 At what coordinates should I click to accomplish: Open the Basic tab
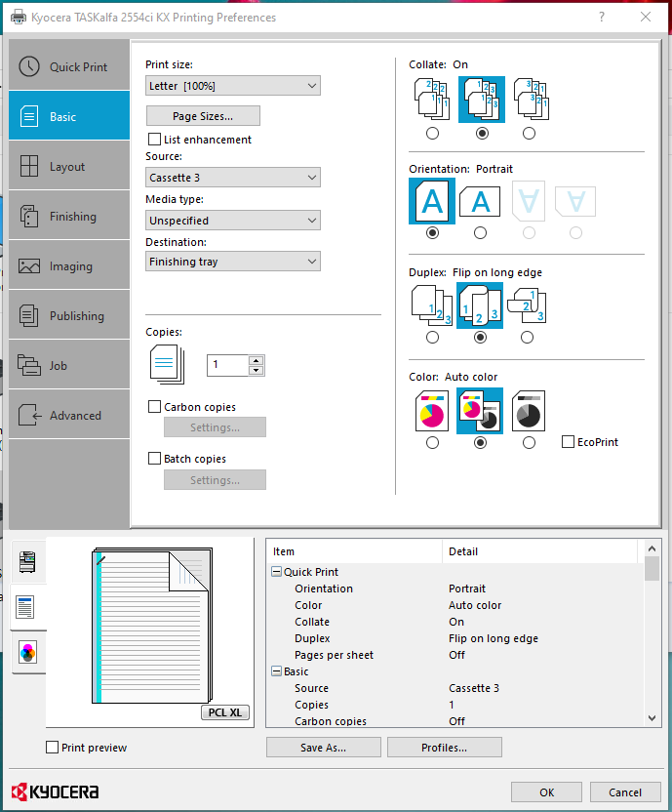(x=69, y=116)
